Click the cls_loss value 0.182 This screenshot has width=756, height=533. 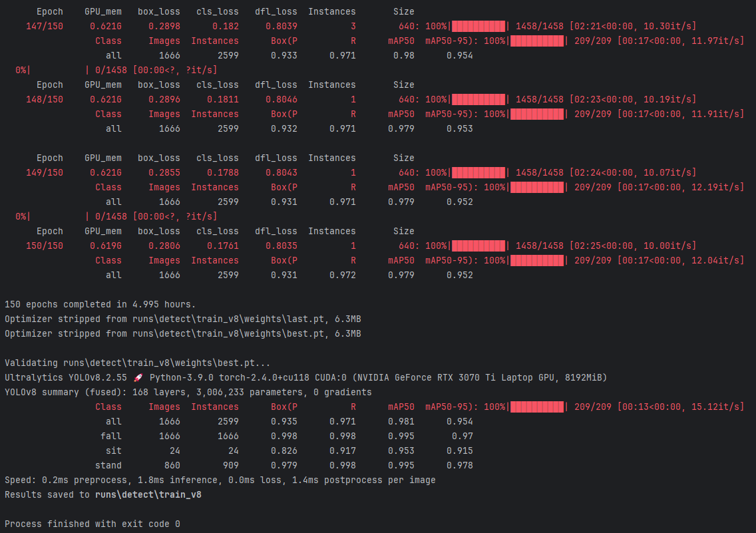click(x=226, y=26)
